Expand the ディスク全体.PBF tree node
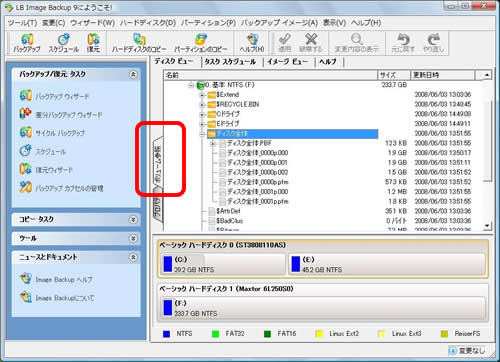The height and width of the screenshot is (362, 500). point(213,144)
